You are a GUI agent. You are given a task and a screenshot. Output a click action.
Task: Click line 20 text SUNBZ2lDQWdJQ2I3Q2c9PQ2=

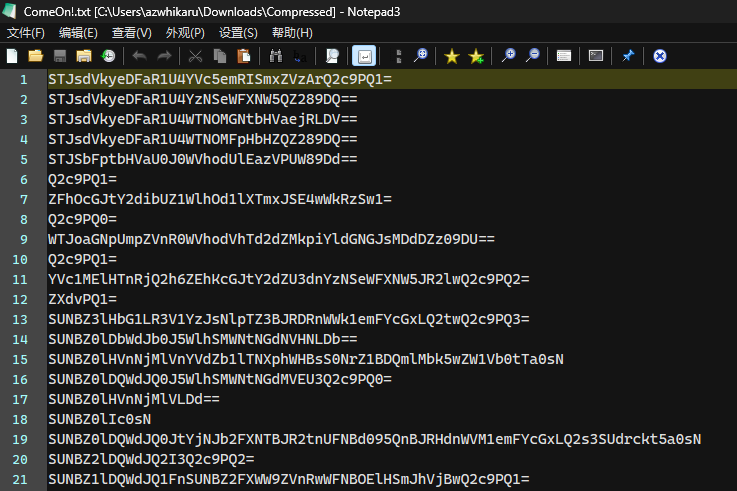point(151,459)
